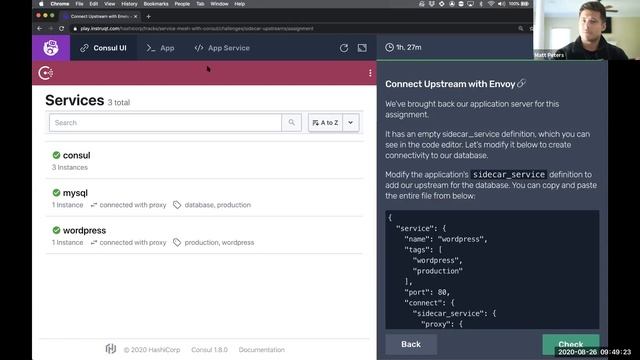Click the proxy arrows icon in mysql row

click(x=94, y=205)
